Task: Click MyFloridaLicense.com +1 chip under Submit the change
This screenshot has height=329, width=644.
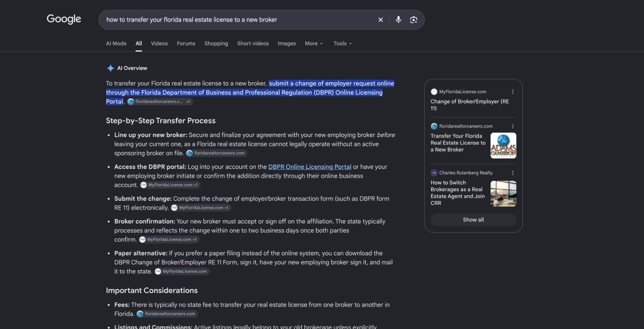Action: (x=201, y=208)
